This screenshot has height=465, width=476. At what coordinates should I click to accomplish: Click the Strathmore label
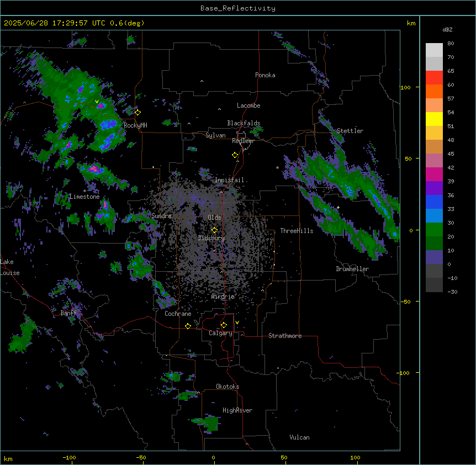click(285, 336)
